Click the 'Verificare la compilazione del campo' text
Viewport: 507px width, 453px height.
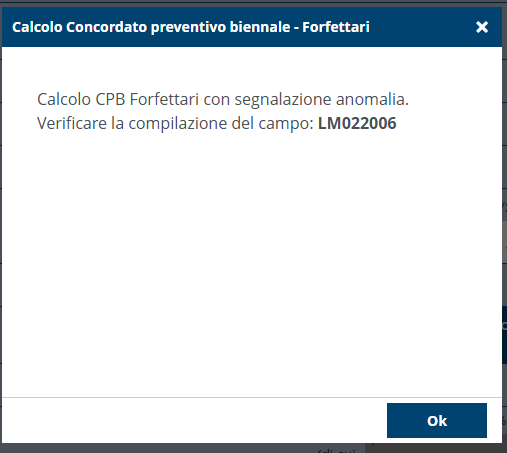(175, 123)
